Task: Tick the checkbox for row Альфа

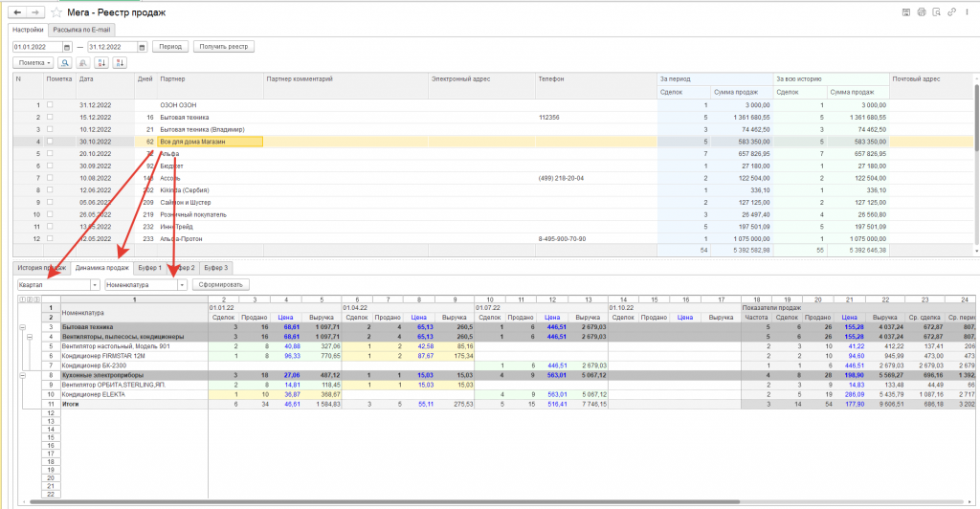Action: coord(50,153)
